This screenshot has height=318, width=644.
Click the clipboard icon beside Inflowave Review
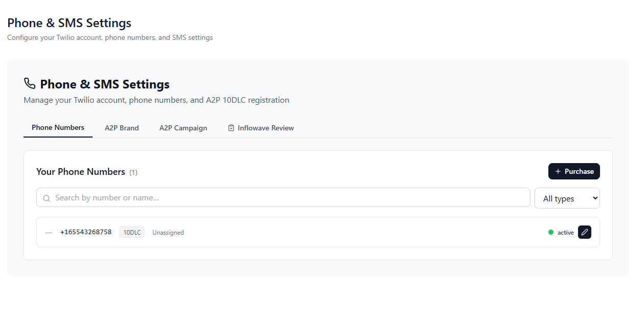click(231, 127)
